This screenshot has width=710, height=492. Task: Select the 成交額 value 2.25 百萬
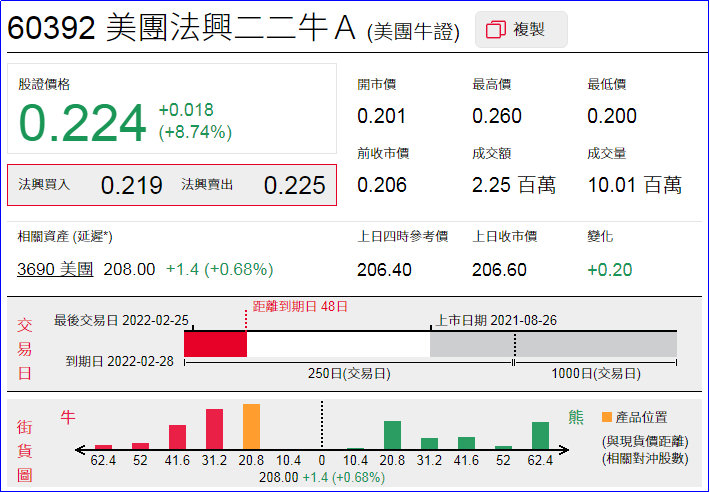click(x=513, y=185)
